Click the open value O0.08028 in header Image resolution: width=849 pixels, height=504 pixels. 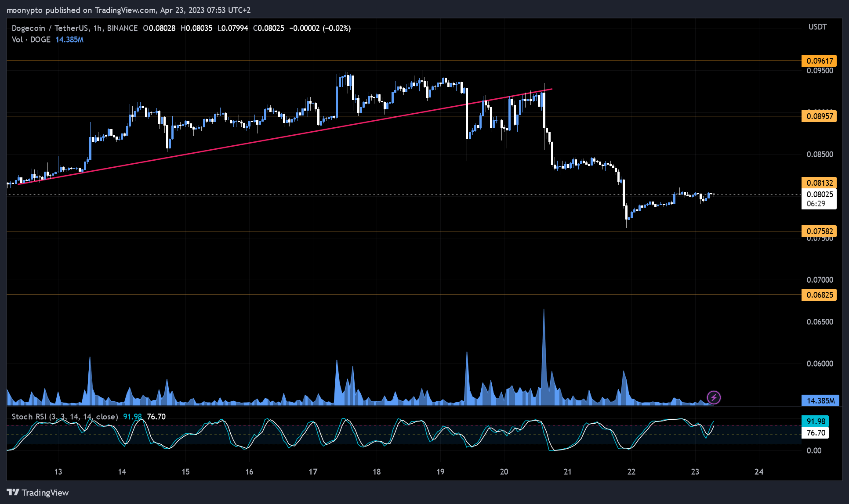(159, 28)
